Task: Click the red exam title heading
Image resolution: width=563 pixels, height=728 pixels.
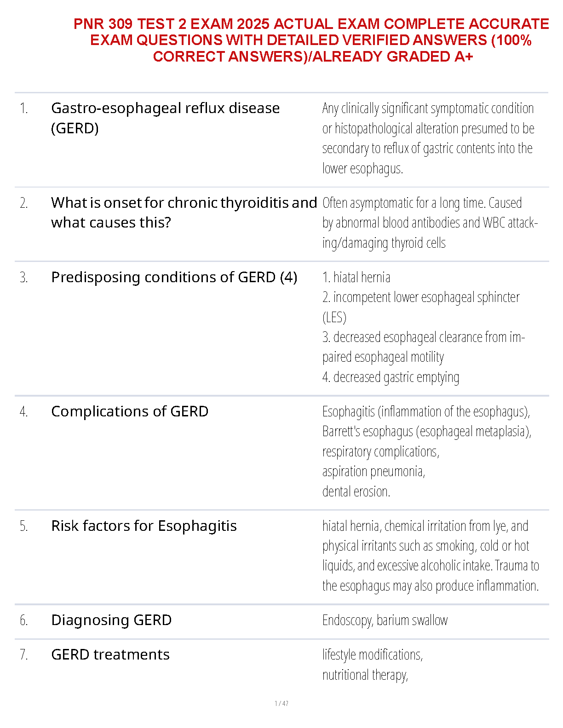Action: pos(311,40)
